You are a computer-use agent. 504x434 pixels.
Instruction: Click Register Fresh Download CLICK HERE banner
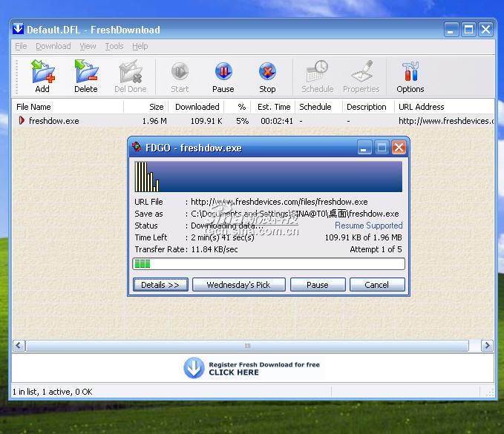[253, 368]
